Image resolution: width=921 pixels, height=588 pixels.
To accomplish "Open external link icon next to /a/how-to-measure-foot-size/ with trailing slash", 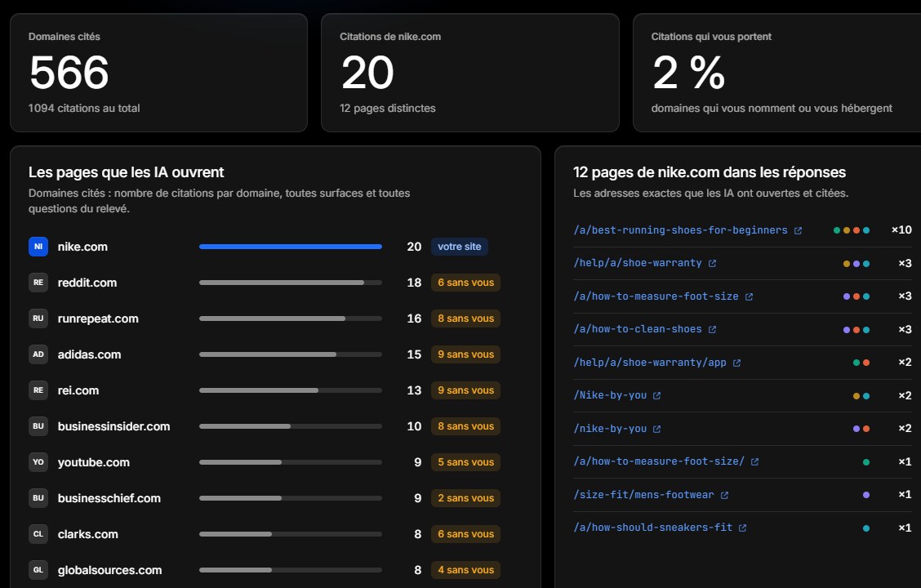I will (x=754, y=462).
